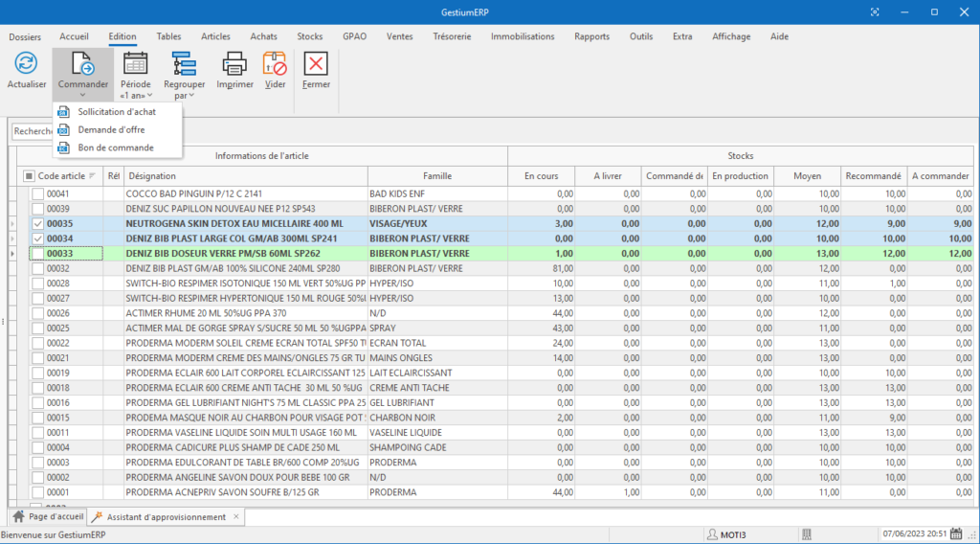Choose Bon de commande from the dropdown
The height and width of the screenshot is (544, 980).
click(x=115, y=147)
